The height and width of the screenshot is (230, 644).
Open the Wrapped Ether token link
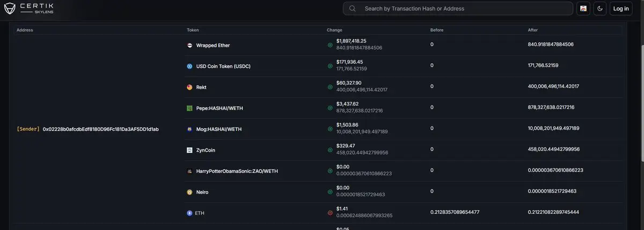tap(213, 46)
